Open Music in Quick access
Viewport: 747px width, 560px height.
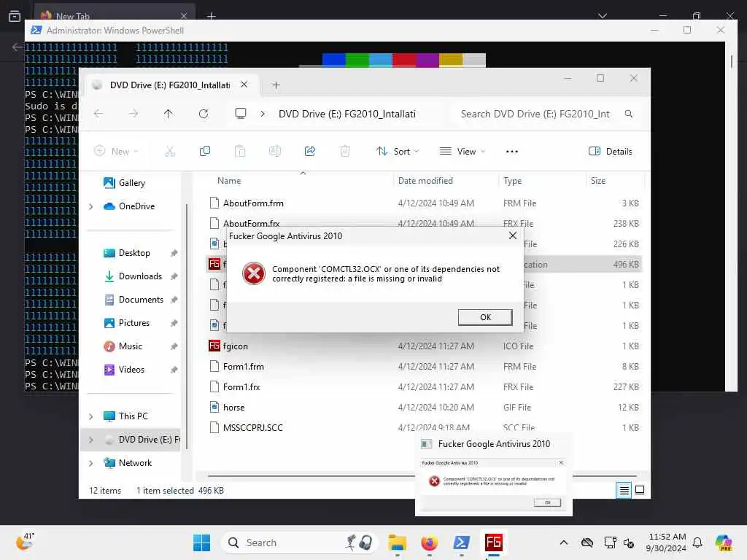click(x=130, y=346)
